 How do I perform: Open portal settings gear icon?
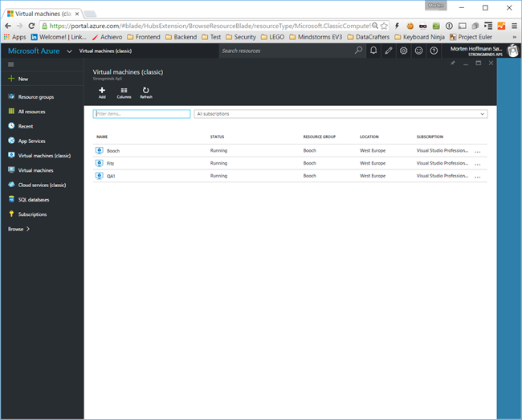click(403, 51)
